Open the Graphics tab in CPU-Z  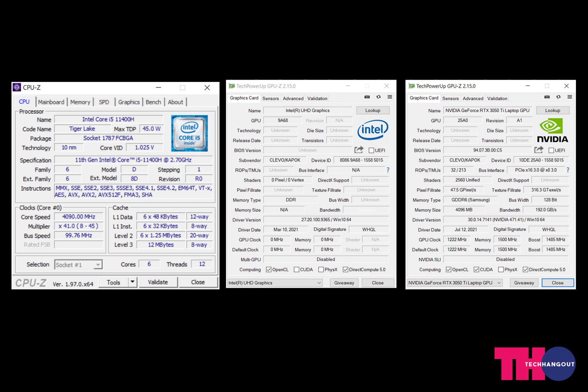coord(129,102)
